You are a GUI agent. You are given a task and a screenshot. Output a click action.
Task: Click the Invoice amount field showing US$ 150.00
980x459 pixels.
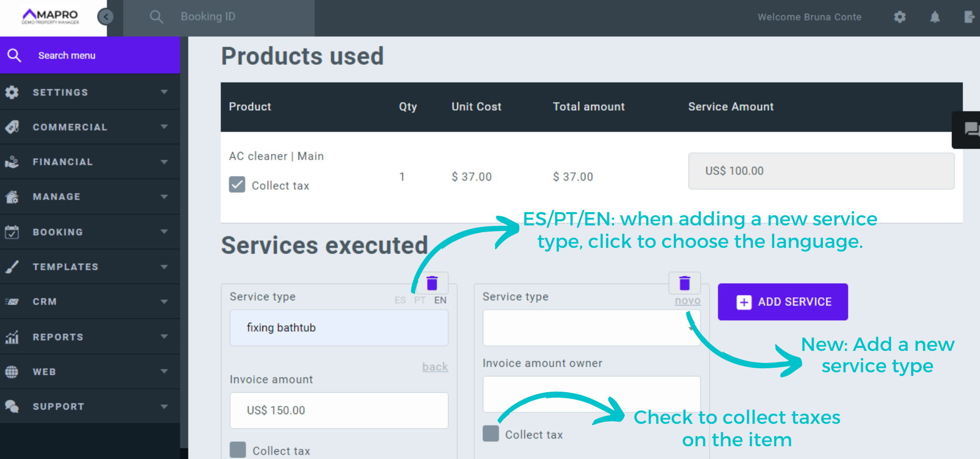pos(339,411)
